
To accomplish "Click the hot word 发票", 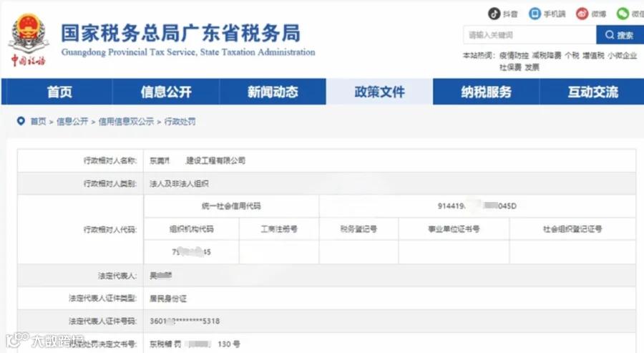I will (532, 67).
